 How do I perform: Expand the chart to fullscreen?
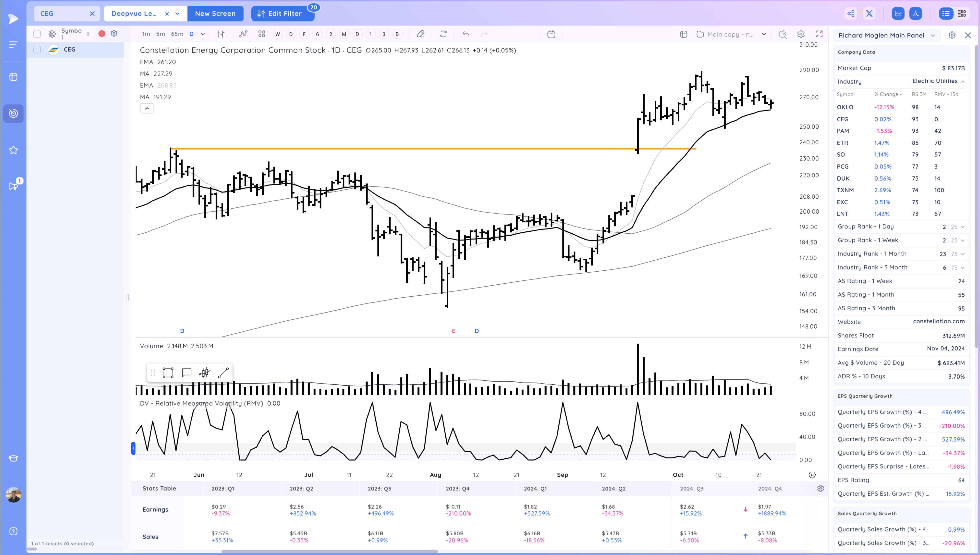pos(819,34)
